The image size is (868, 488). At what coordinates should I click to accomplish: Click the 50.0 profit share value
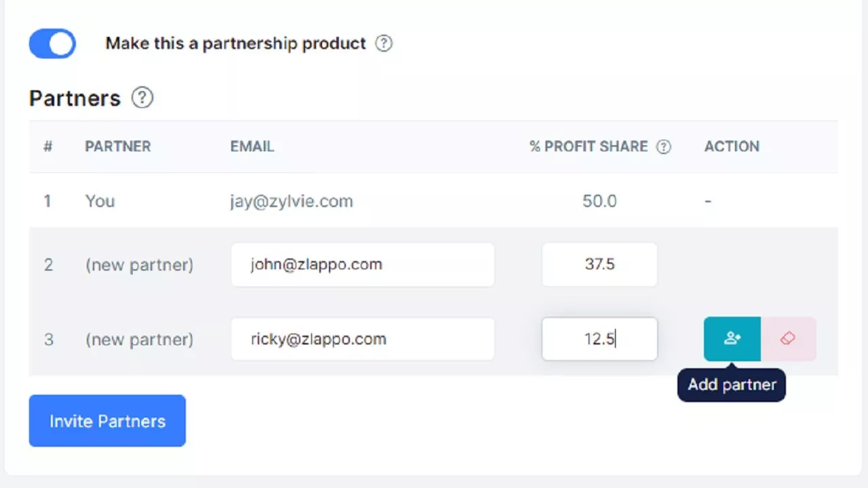coord(599,201)
